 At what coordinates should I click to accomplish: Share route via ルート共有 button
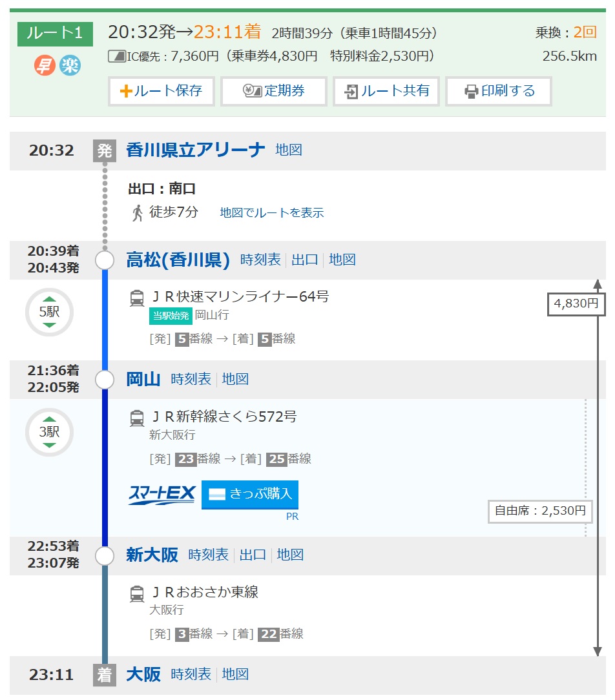pyautogui.click(x=386, y=91)
